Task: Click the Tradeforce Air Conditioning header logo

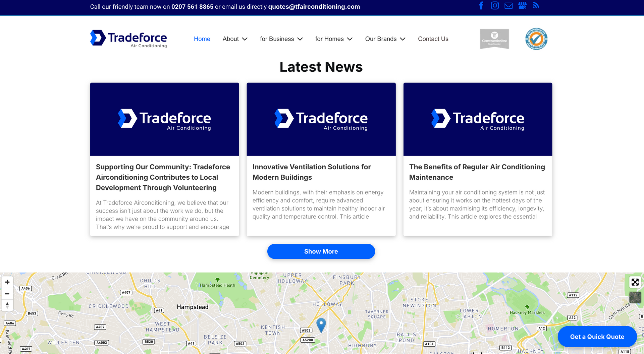Action: 128,39
